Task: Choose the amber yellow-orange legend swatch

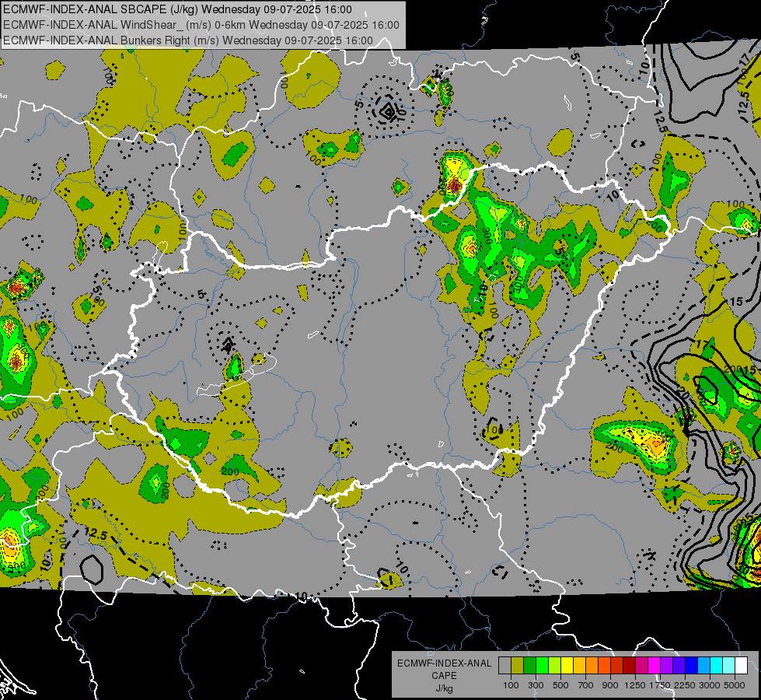Action: tap(579, 666)
